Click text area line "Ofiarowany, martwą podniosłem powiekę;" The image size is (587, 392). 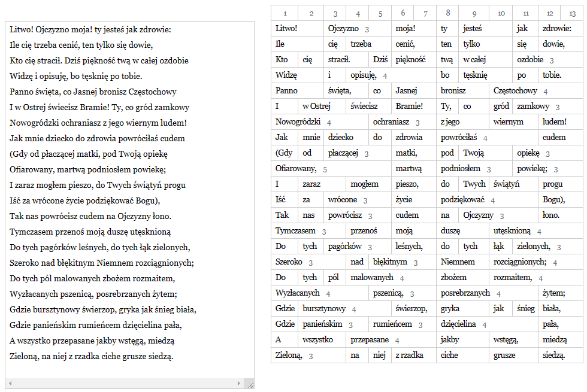point(87,169)
